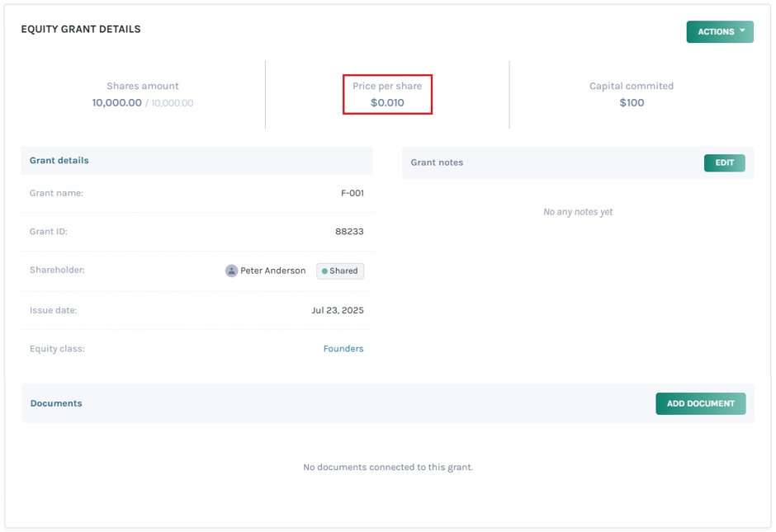Click the 'No any notes yet' text
The height and width of the screenshot is (532, 776).
tap(578, 212)
